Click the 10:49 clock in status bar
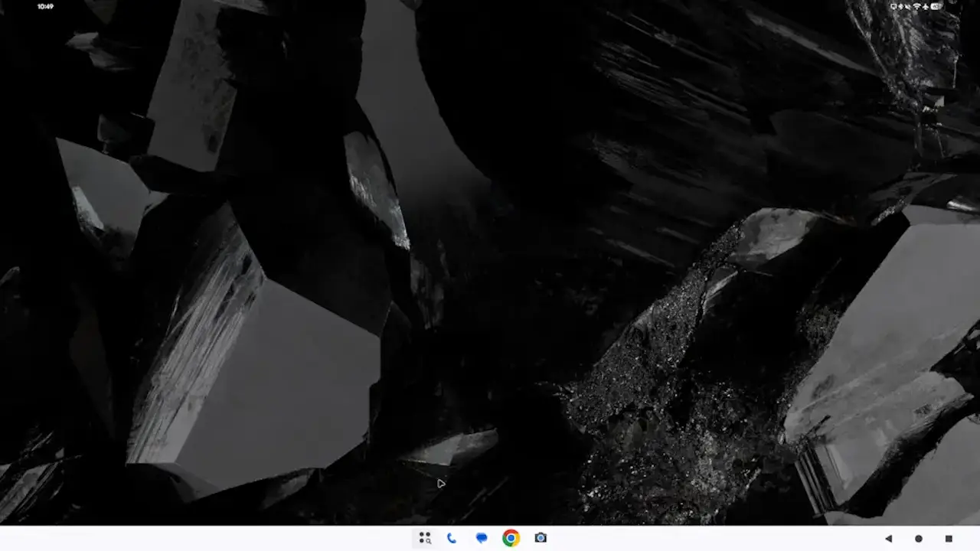Viewport: 980px width, 551px height. point(45,6)
